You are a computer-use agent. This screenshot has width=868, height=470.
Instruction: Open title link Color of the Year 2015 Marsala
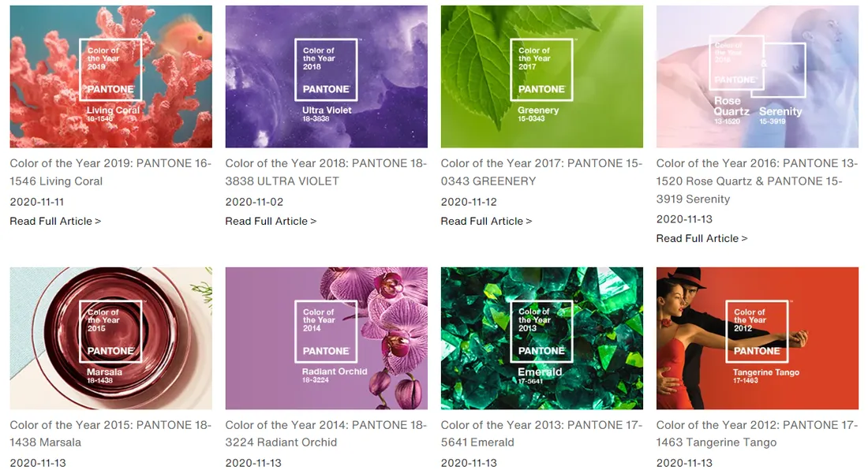click(110, 434)
